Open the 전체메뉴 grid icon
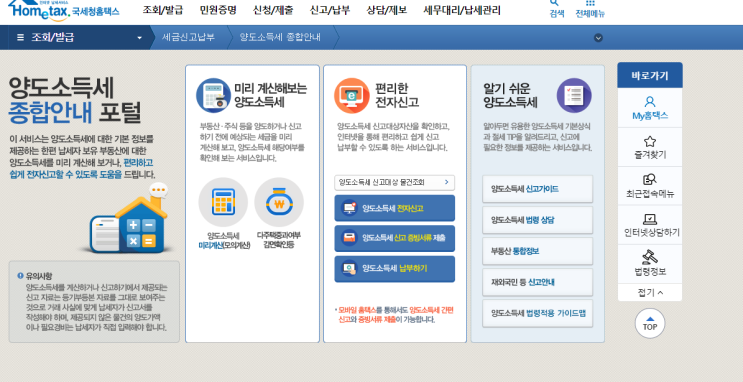Screen dimensions: 743x382 pyautogui.click(x=590, y=3)
